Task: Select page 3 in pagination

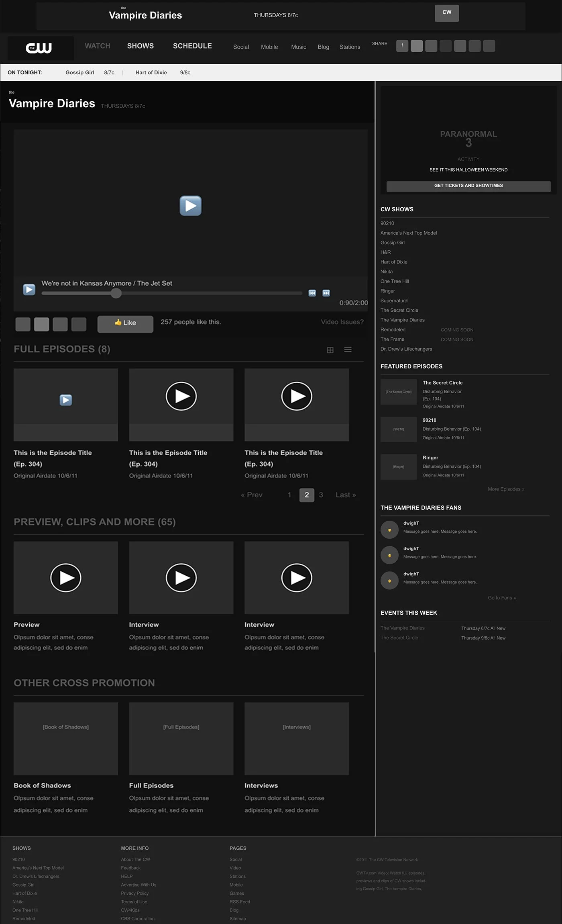Action: 321,495
